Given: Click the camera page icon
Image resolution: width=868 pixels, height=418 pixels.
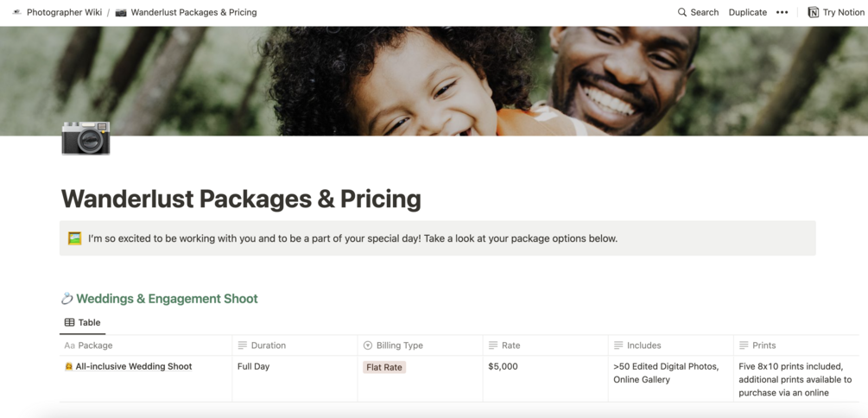Looking at the screenshot, I should [x=86, y=138].
